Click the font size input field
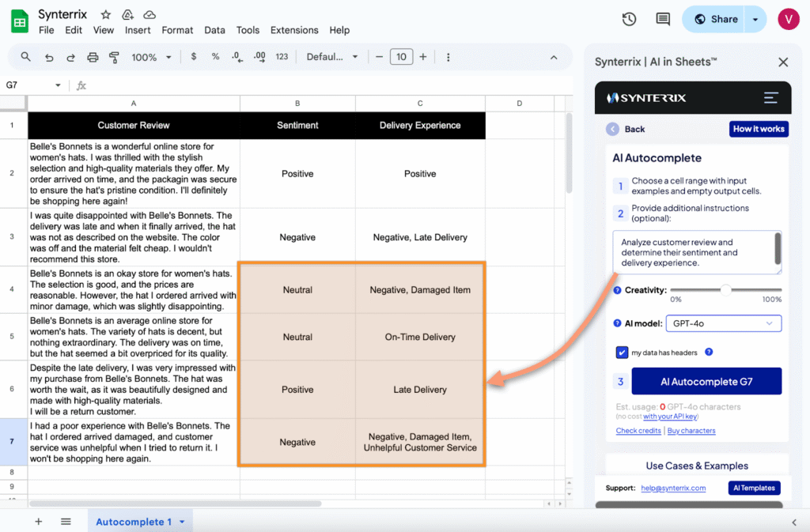This screenshot has height=532, width=810. [x=401, y=57]
